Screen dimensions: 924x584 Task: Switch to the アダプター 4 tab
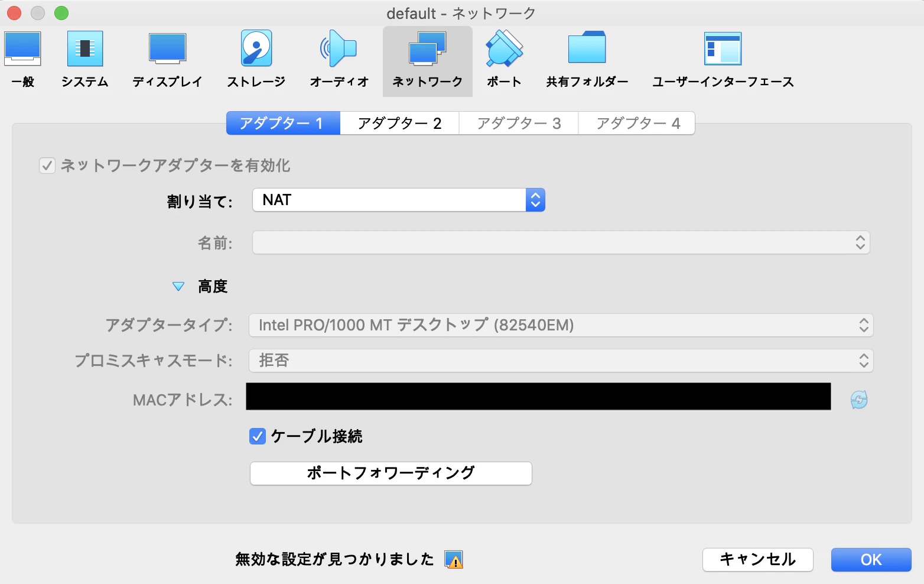pos(637,123)
